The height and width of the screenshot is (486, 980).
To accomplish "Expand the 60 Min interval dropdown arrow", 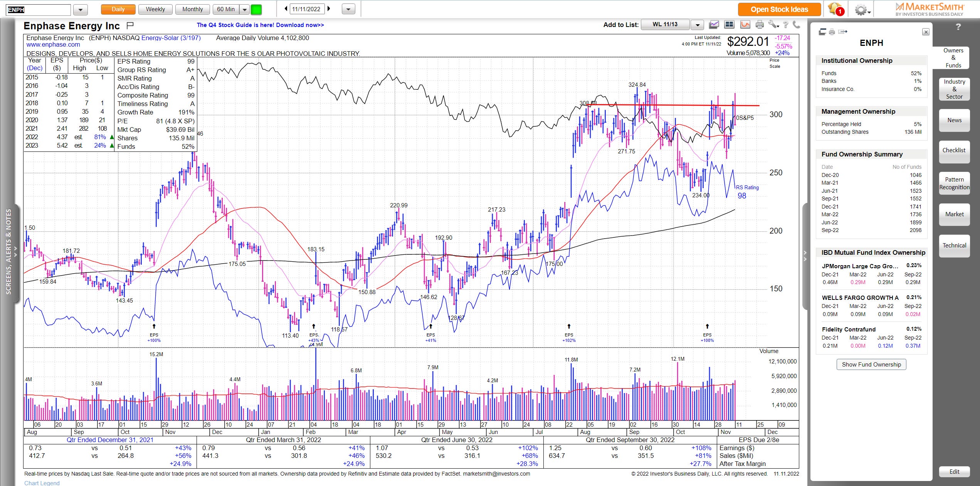I will pos(244,10).
